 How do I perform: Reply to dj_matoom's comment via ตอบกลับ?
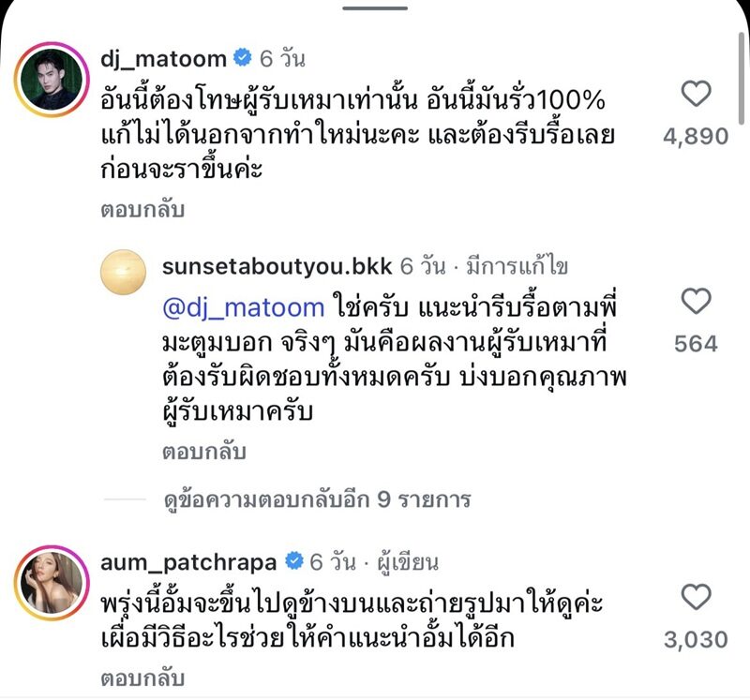click(x=142, y=209)
